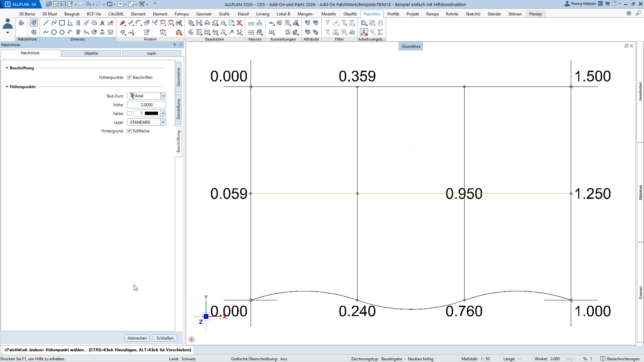Uncheck the Füllfläche checkbox
The image size is (644, 362).
[129, 131]
